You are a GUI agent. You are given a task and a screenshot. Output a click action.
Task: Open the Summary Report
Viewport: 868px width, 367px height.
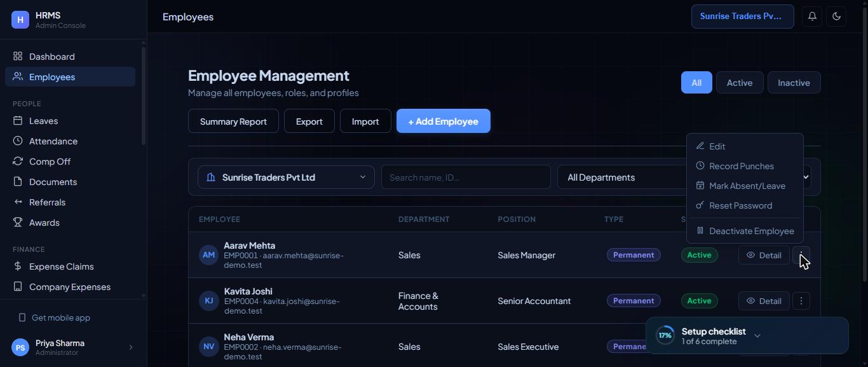tap(233, 121)
